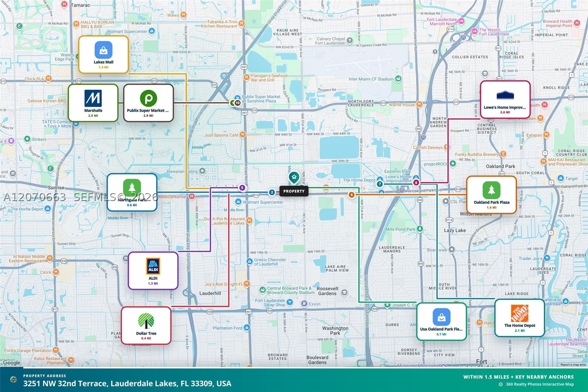Select the Flanigan's Seafood Bar and Grill pin
This screenshot has width=588, height=392.
click(x=246, y=77)
